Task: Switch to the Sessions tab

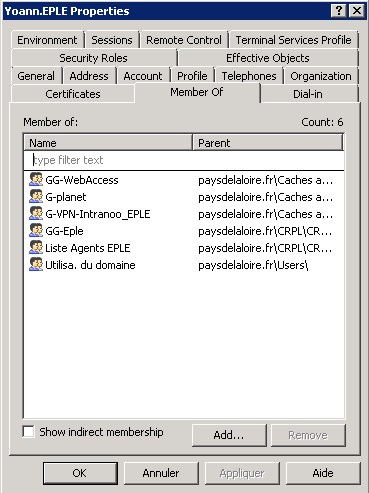Action: click(x=112, y=40)
